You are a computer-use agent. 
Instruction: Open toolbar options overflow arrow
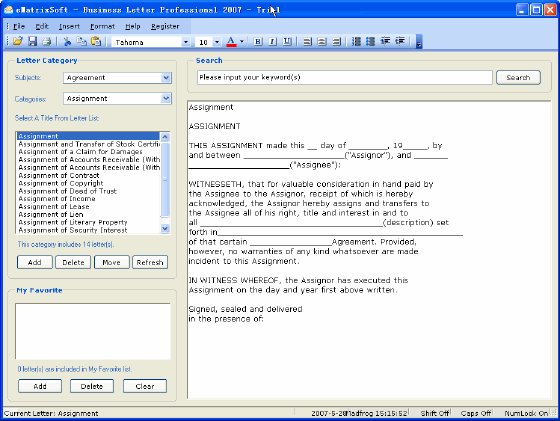[419, 42]
